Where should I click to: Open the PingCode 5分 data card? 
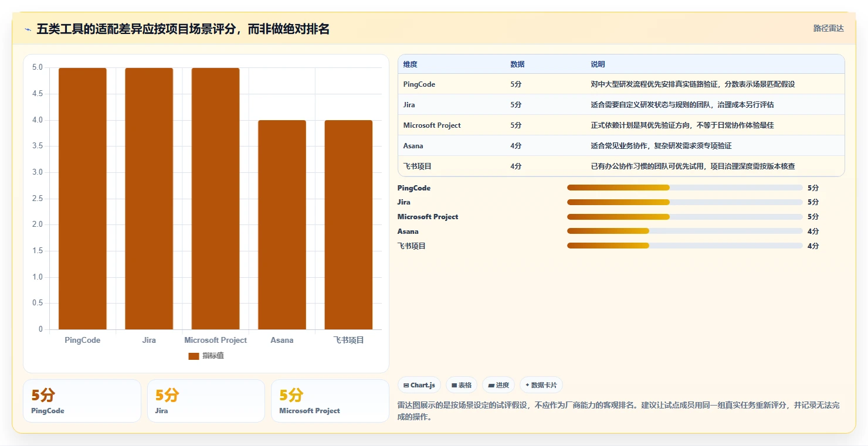[82, 401]
